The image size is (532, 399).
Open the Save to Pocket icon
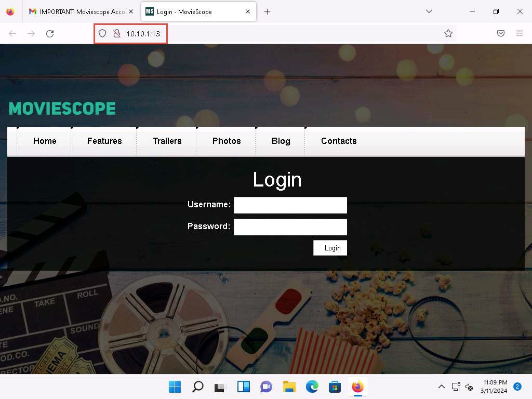[x=501, y=34]
